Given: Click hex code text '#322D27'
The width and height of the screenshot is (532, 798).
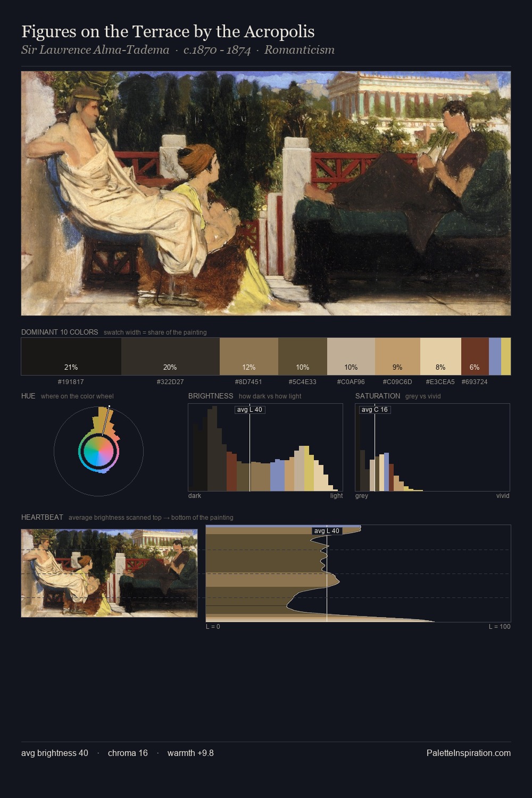Looking at the screenshot, I should pyautogui.click(x=170, y=382).
